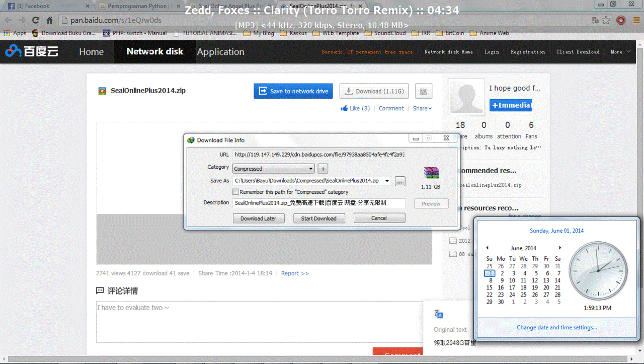Cancel the download dialog
Viewport: 644px width, 364px height.
[379, 218]
